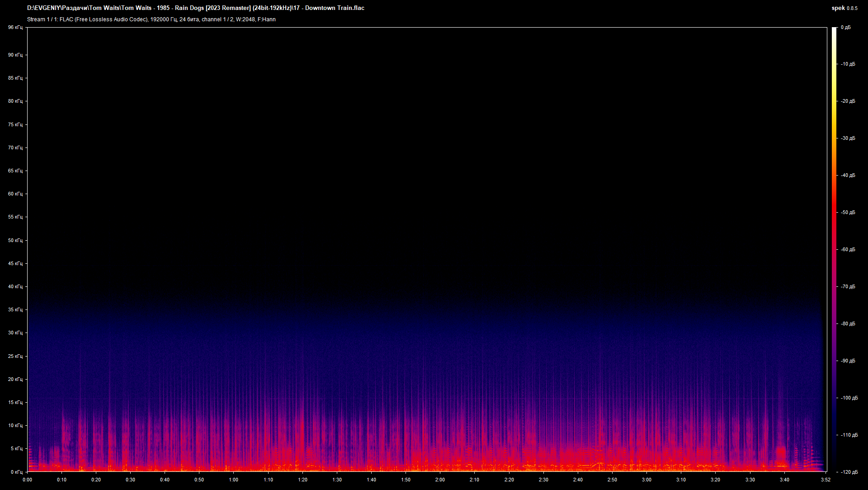Select the 55 кГц frequency axis label
868x490 pixels.
tap(15, 217)
